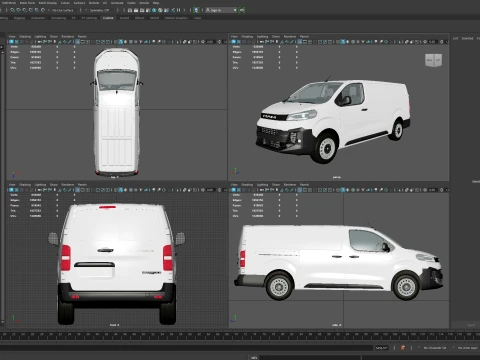Open View menu in front view panel
Viewport: 480px width, 360px height.
(x=12, y=184)
